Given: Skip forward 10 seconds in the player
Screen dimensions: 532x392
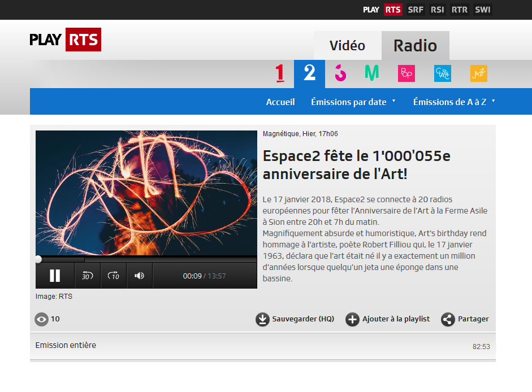Looking at the screenshot, I should (113, 276).
